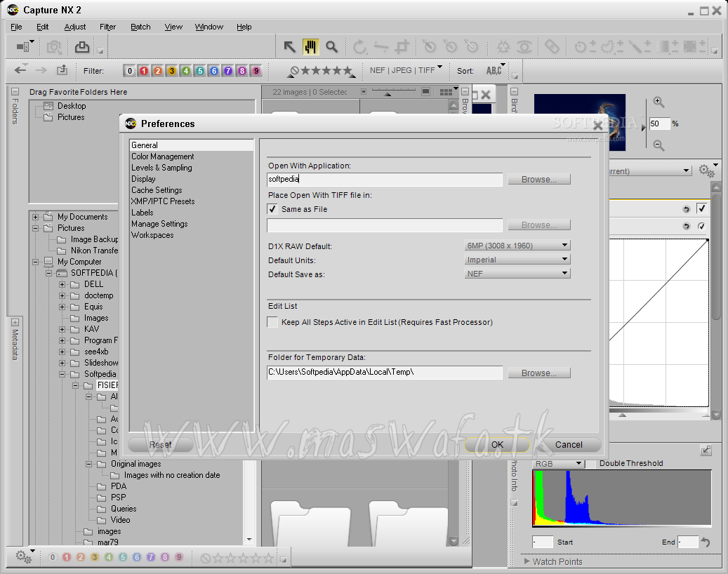Click the Red-Eye control point icon

tap(524, 46)
